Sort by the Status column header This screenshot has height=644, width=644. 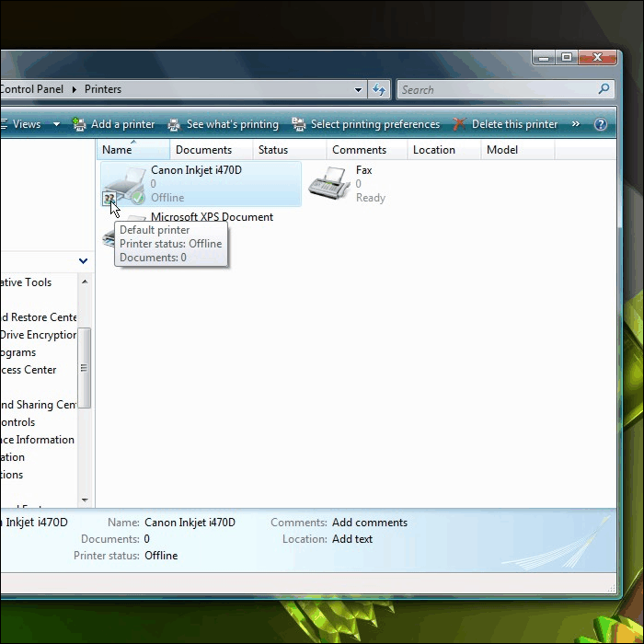click(x=273, y=150)
